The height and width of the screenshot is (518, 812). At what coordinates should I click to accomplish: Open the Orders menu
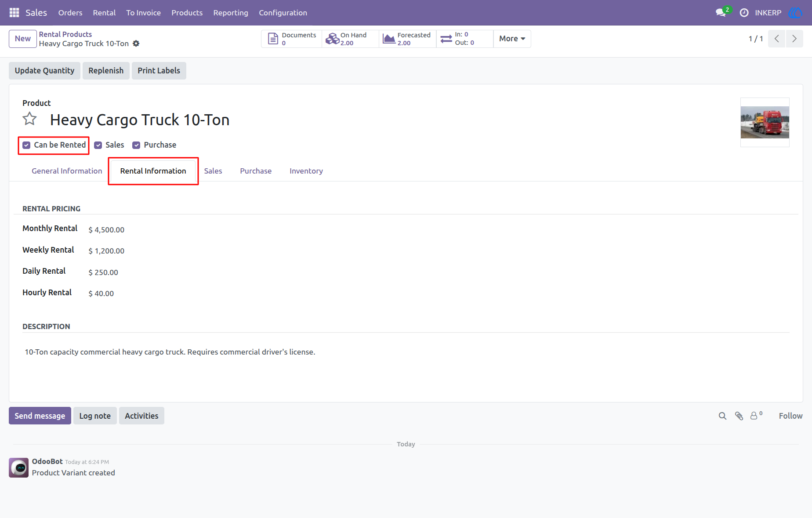tap(70, 13)
